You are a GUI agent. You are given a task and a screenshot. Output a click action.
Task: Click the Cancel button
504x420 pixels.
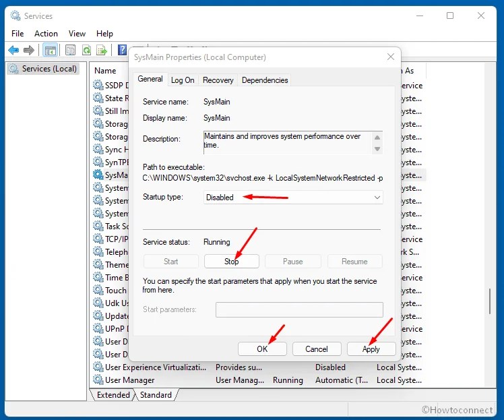tap(317, 349)
